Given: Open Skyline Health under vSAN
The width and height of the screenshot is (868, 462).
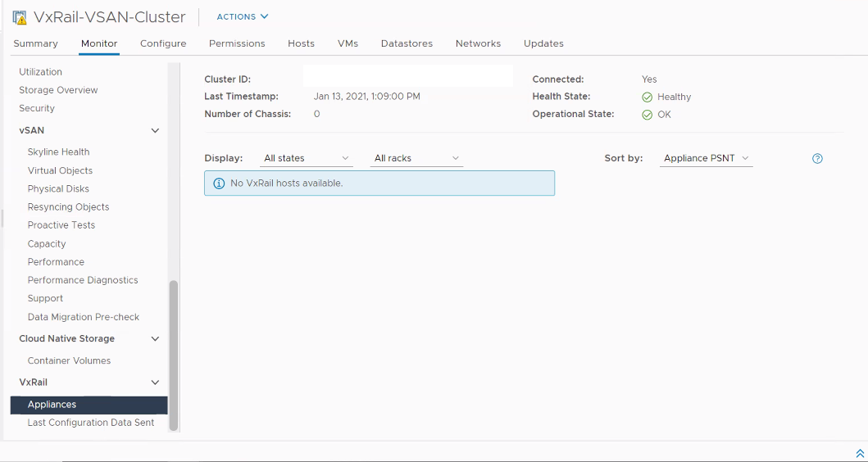Looking at the screenshot, I should (58, 152).
